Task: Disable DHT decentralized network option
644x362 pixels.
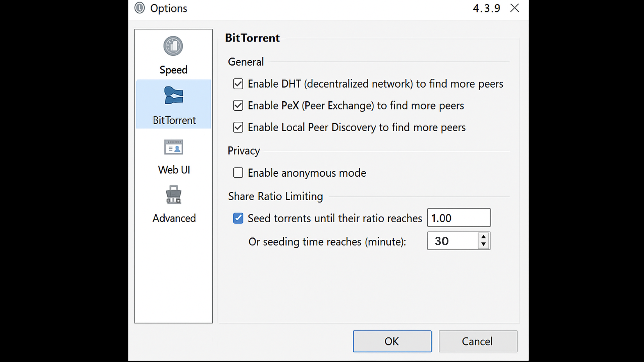Action: 238,84
